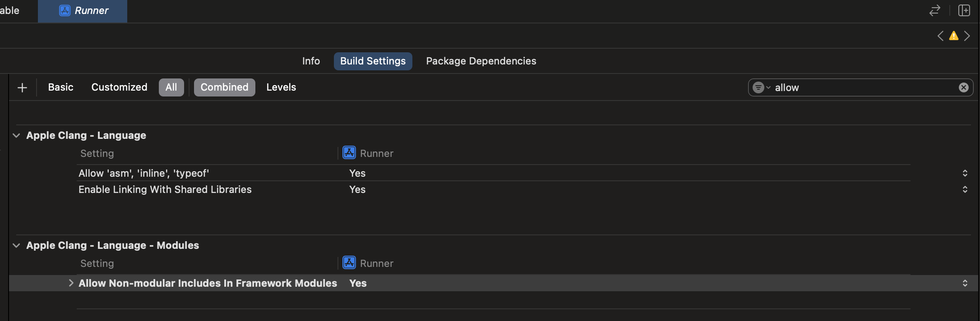Open value popup for Allow Non-modular Includes
980x321 pixels.
(965, 283)
